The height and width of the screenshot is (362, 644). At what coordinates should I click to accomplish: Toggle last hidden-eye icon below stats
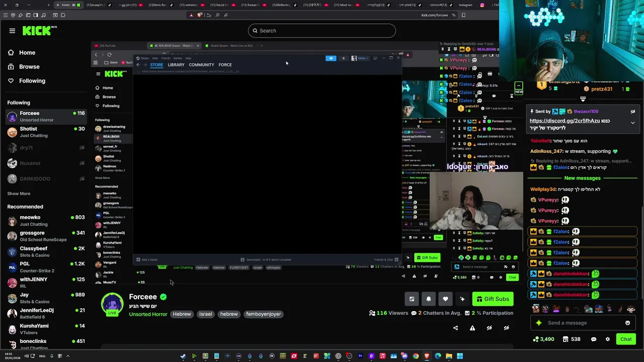(506, 328)
